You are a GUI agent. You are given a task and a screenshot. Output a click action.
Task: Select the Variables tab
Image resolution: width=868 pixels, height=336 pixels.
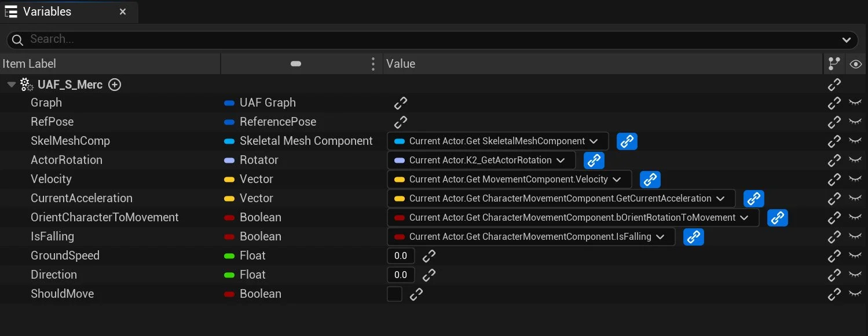(x=47, y=12)
